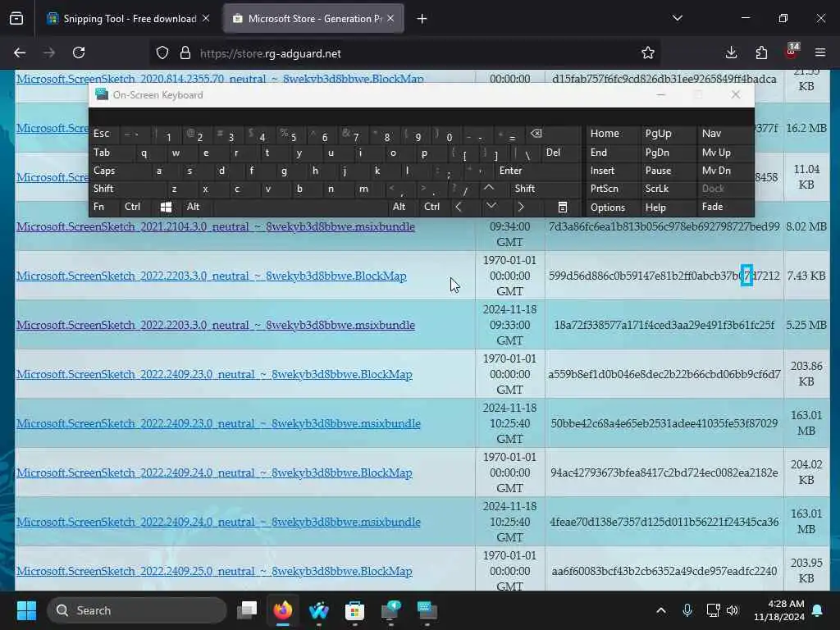Toggle the left Alt key on the On-Screen Keyboard
Image resolution: width=840 pixels, height=630 pixels.
click(x=193, y=207)
